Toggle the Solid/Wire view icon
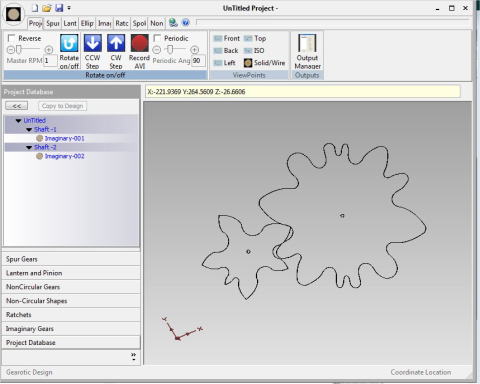 (x=248, y=63)
